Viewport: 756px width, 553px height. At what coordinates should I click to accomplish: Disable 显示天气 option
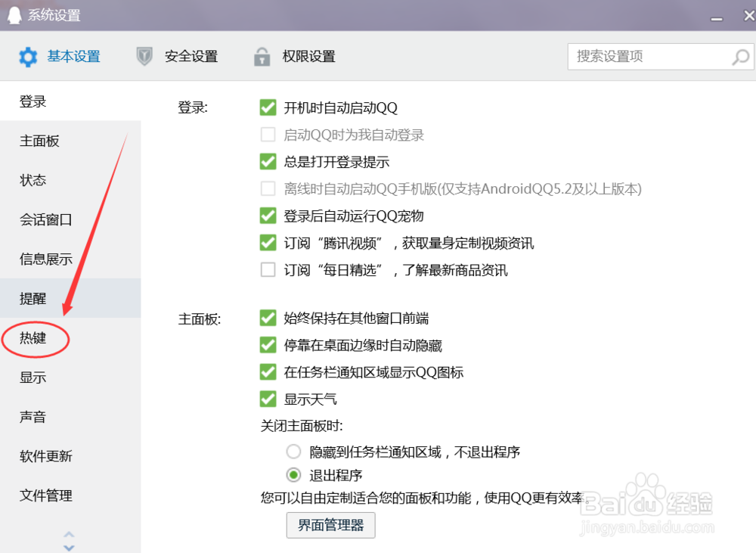coord(268,399)
